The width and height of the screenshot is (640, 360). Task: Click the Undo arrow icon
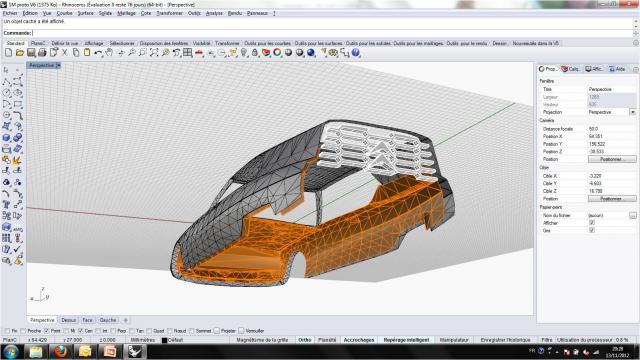[98, 53]
